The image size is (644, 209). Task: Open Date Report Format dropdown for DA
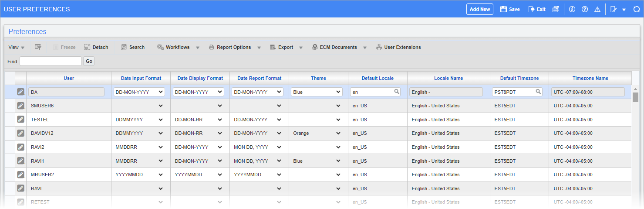pyautogui.click(x=258, y=92)
